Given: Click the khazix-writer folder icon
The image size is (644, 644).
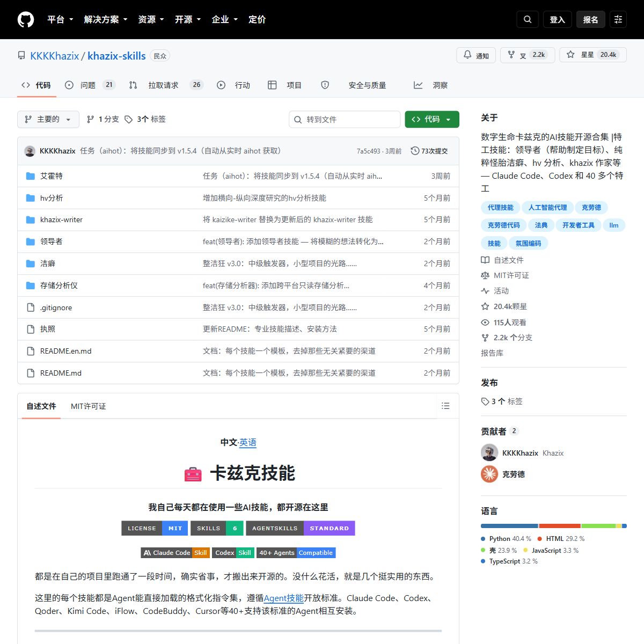Looking at the screenshot, I should tap(31, 219).
